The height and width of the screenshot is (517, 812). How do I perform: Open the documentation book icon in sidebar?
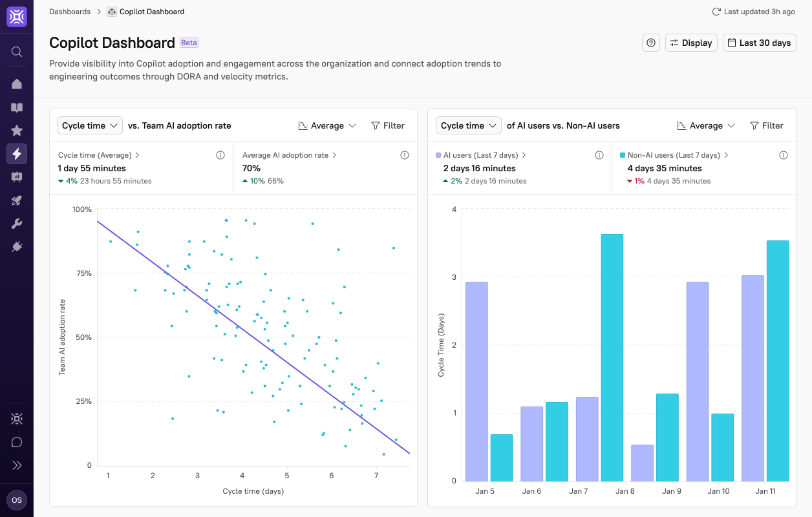pos(16,107)
